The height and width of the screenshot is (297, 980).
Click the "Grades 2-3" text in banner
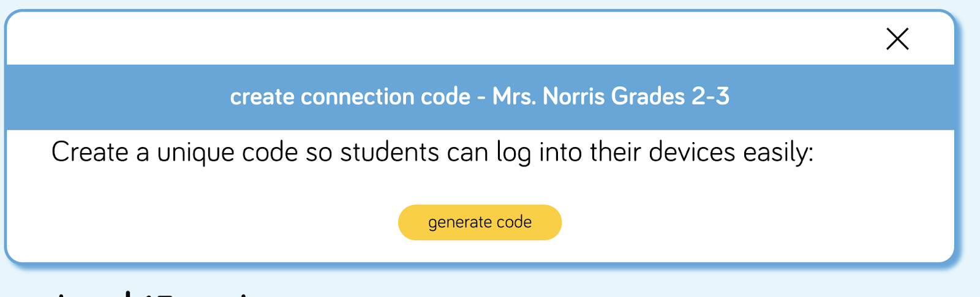tap(670, 97)
